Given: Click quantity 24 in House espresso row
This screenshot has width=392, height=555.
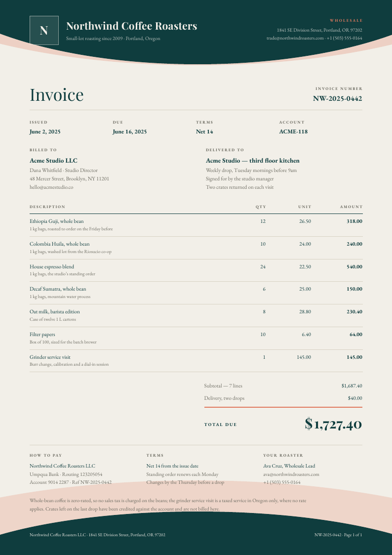Looking at the screenshot, I should tap(263, 266).
